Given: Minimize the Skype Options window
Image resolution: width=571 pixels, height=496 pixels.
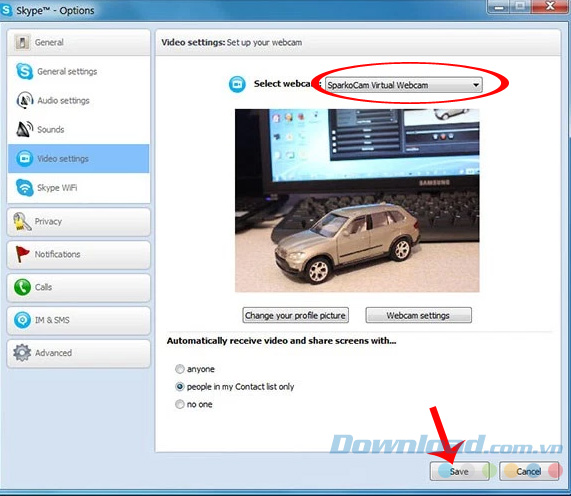Looking at the screenshot, I should click(x=499, y=6).
